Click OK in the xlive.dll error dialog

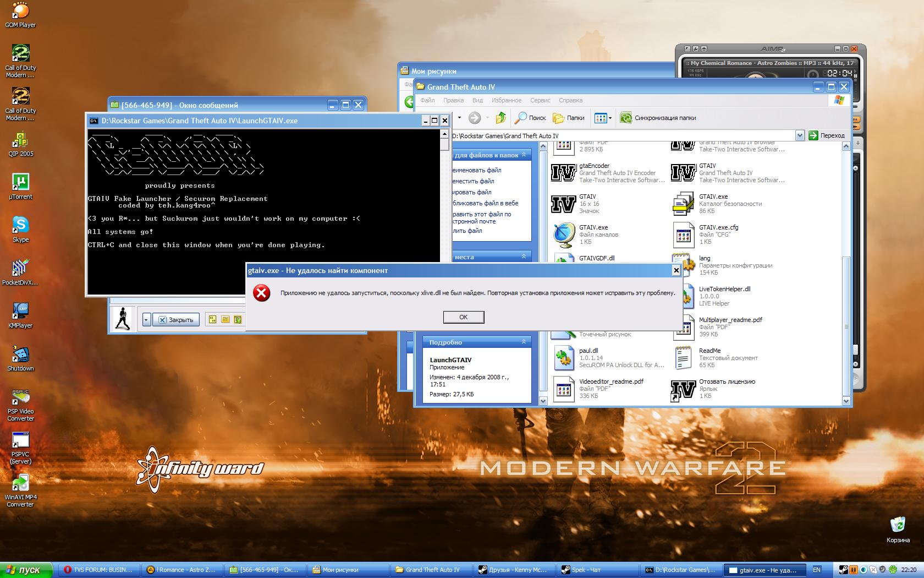(x=463, y=317)
